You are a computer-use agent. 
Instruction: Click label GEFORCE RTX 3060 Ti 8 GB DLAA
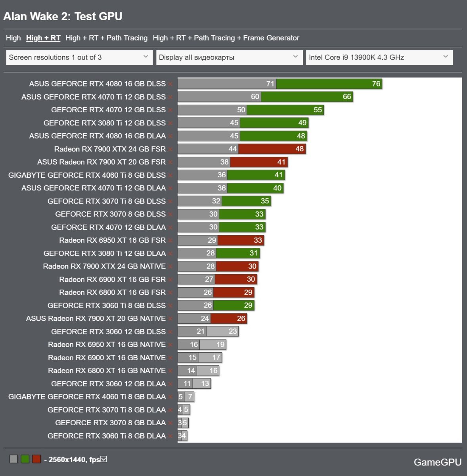pyautogui.click(x=107, y=436)
